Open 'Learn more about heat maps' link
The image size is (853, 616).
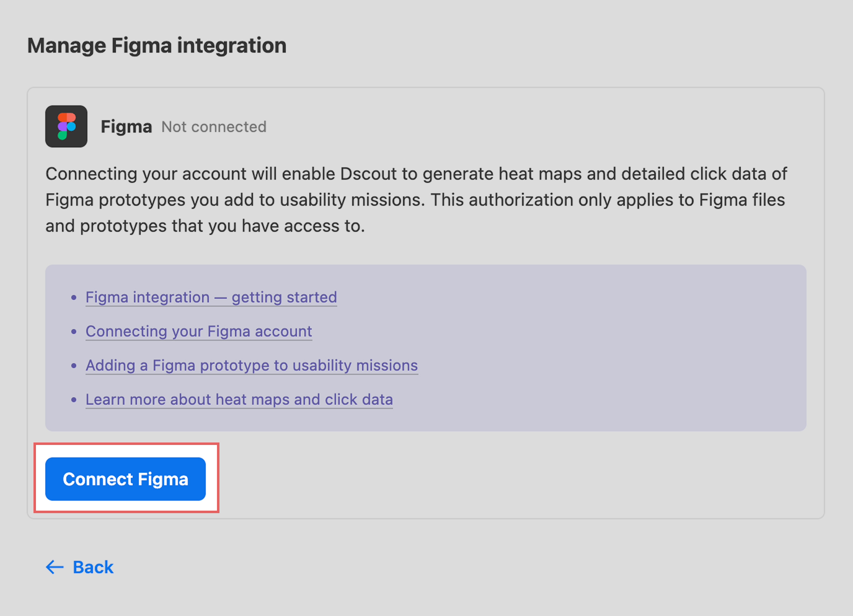[x=239, y=399]
